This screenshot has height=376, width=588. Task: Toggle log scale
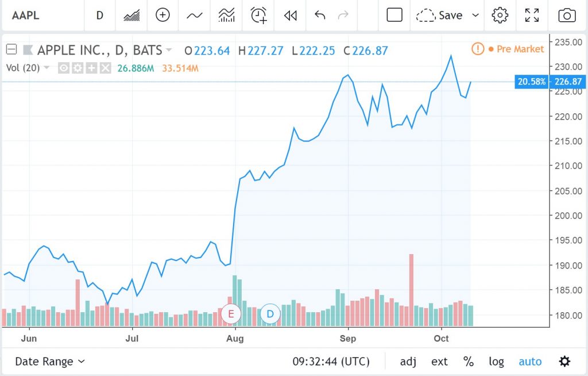[x=496, y=362]
